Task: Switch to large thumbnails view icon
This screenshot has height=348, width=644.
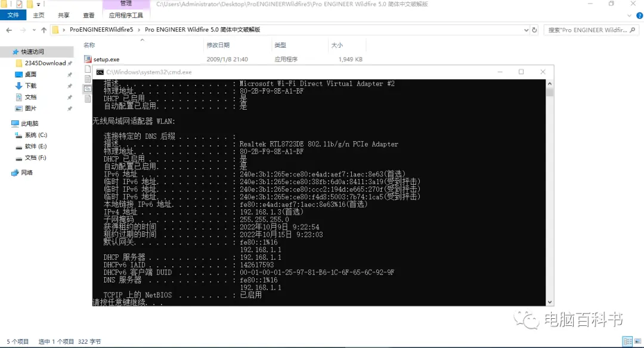Action: point(638,341)
